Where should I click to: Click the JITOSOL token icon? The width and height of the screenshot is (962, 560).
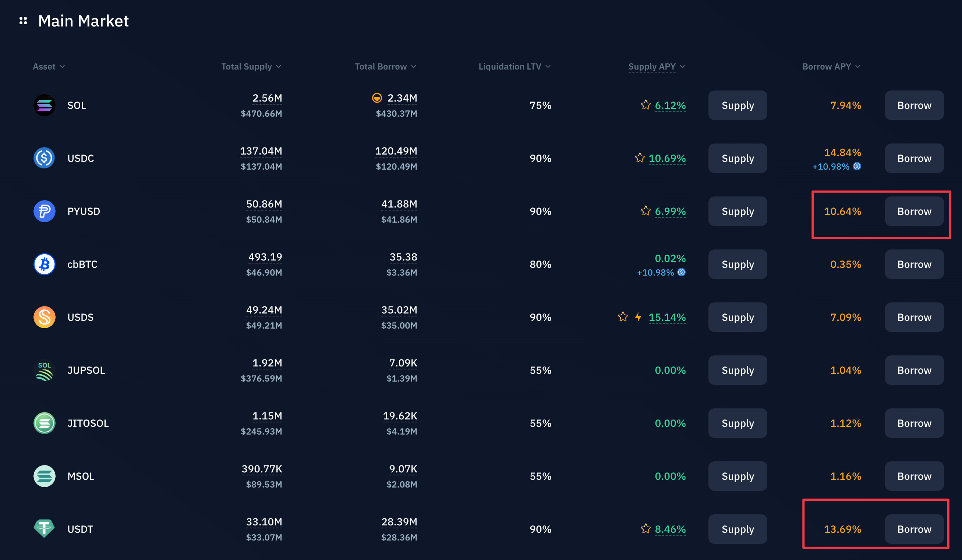click(44, 423)
